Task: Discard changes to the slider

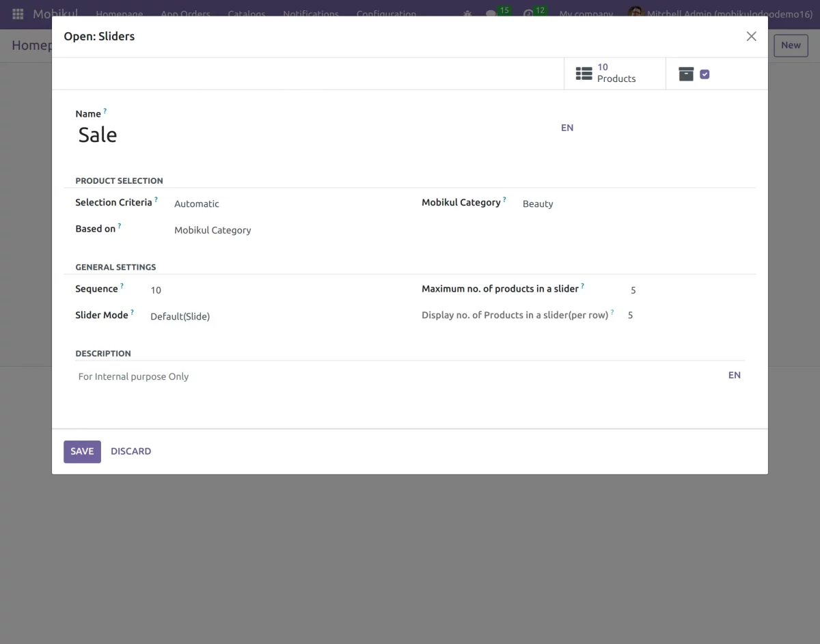Action: (x=131, y=451)
